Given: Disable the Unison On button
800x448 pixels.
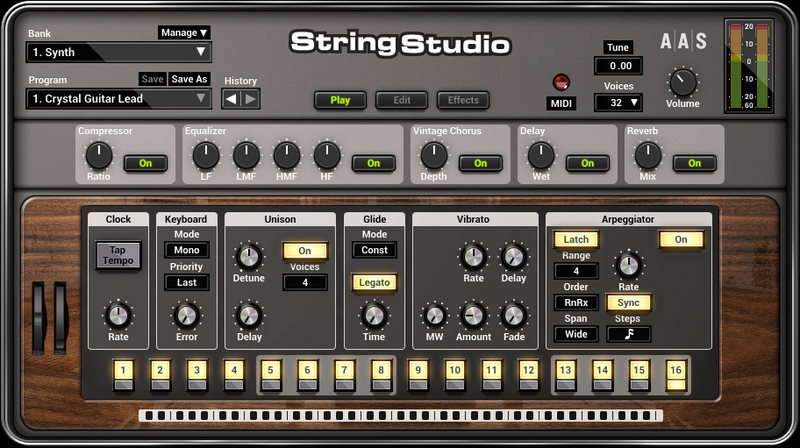Looking at the screenshot, I should [x=305, y=251].
